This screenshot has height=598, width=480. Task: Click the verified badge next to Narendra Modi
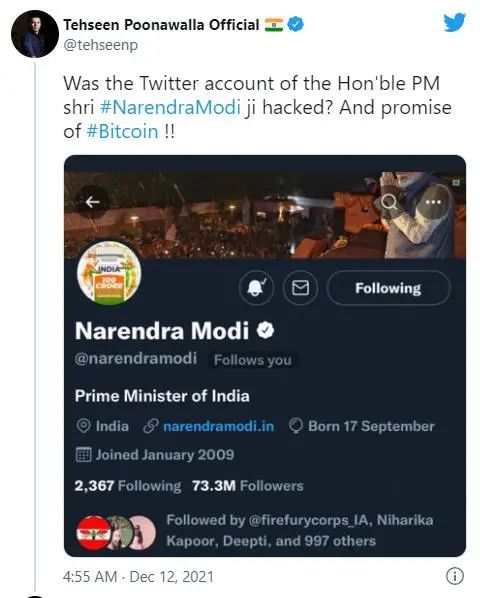point(265,330)
